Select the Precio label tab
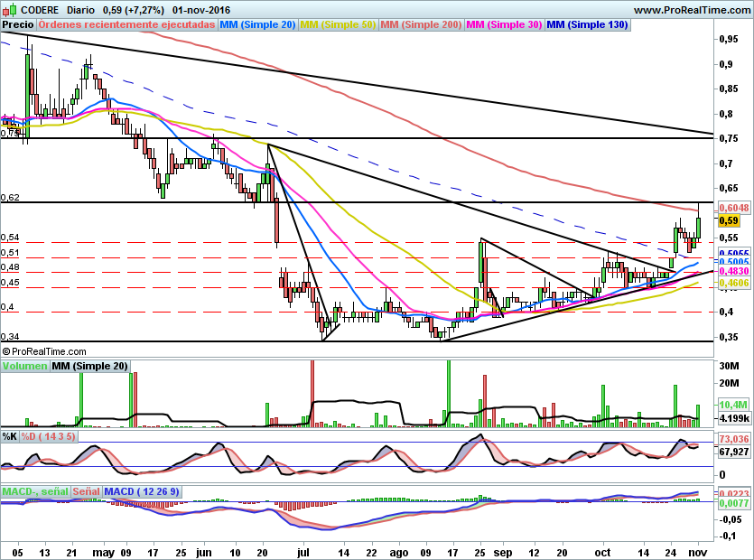This screenshot has width=754, height=560. (x=18, y=24)
